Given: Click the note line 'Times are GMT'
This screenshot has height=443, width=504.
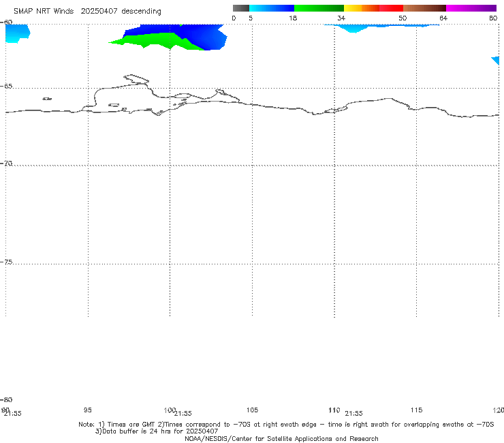Looking at the screenshot, I should click(x=131, y=425).
